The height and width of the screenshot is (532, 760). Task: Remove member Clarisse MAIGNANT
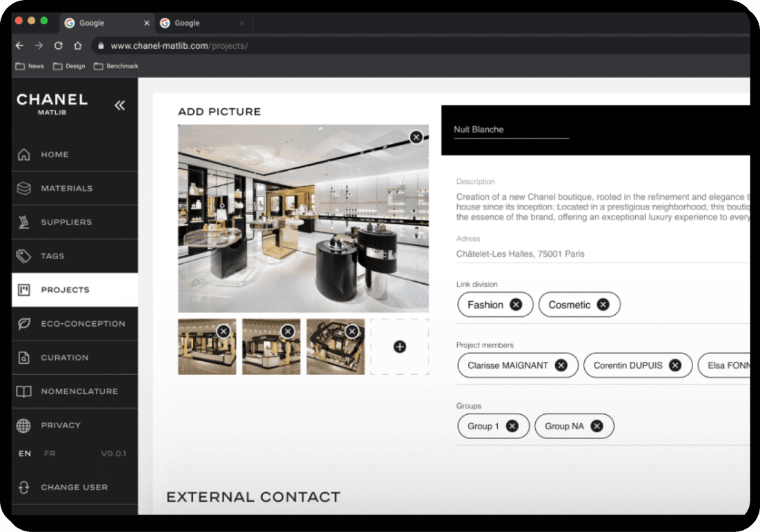561,365
